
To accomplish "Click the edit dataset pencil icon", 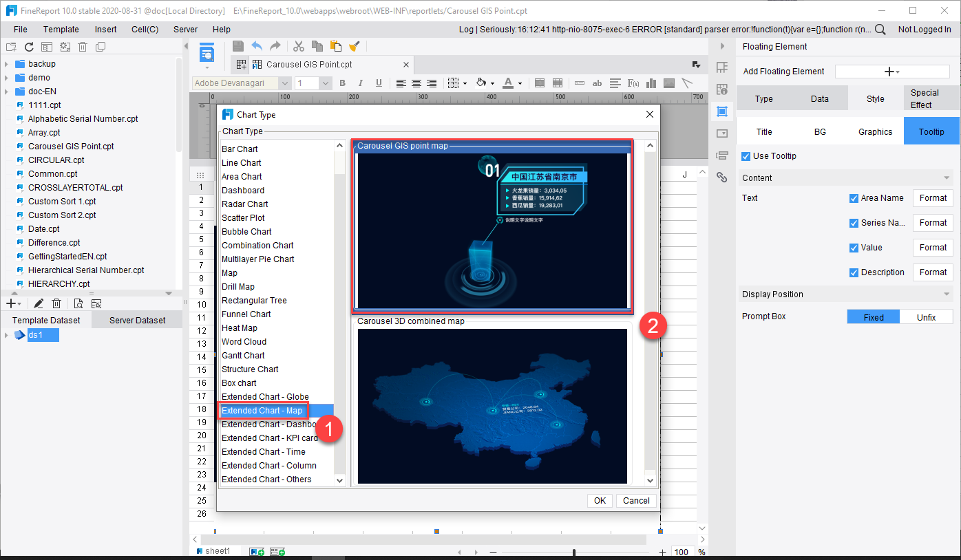I will pyautogui.click(x=39, y=303).
